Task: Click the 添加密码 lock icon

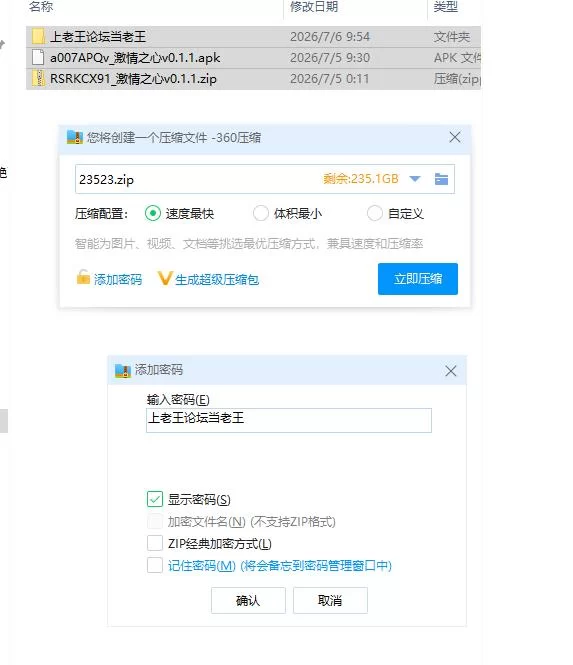Action: [x=83, y=277]
